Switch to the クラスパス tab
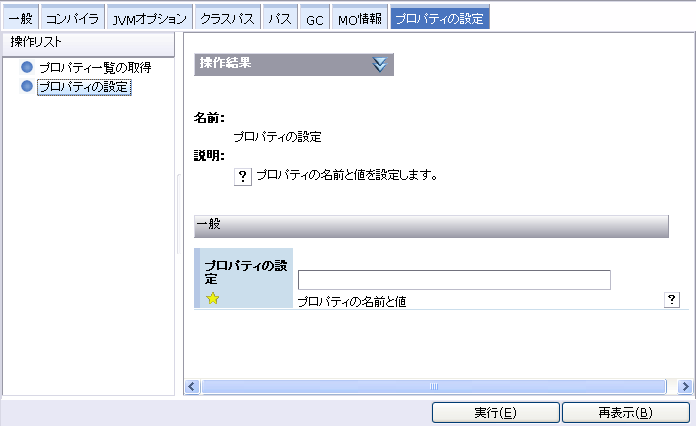Screen dimensions: 697x426 pyautogui.click(x=227, y=19)
